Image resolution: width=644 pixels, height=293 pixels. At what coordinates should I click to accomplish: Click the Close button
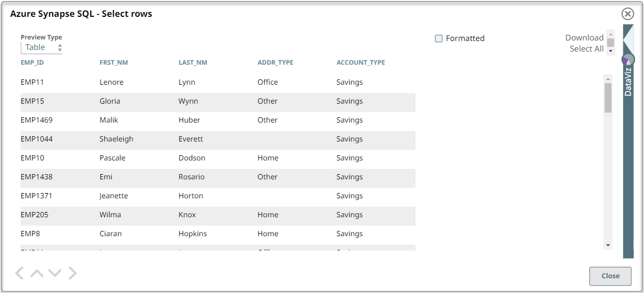(x=610, y=276)
